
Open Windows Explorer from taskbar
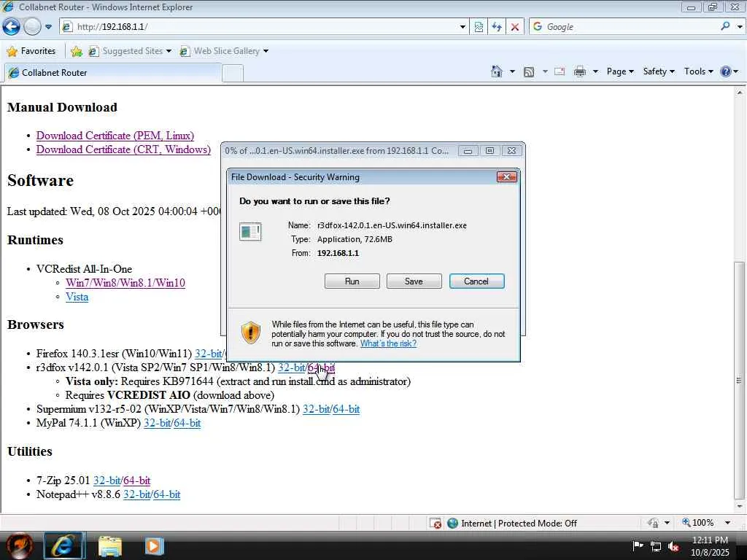click(110, 546)
